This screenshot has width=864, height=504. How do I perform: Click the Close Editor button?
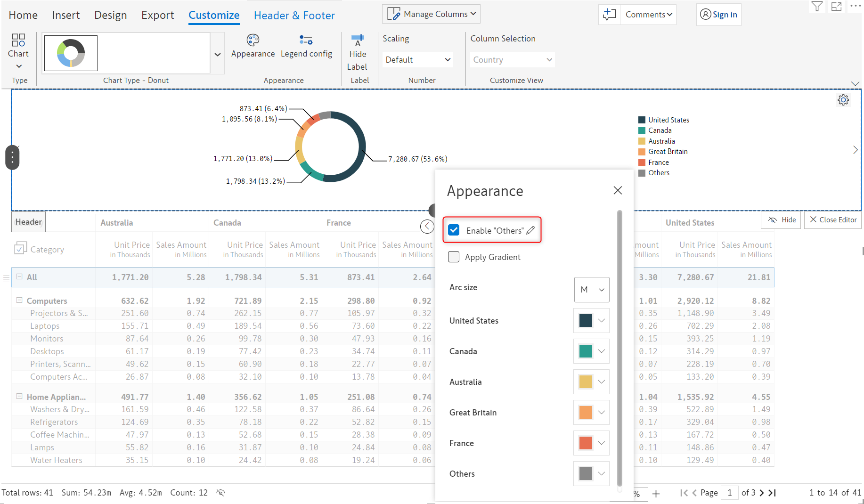[832, 220]
